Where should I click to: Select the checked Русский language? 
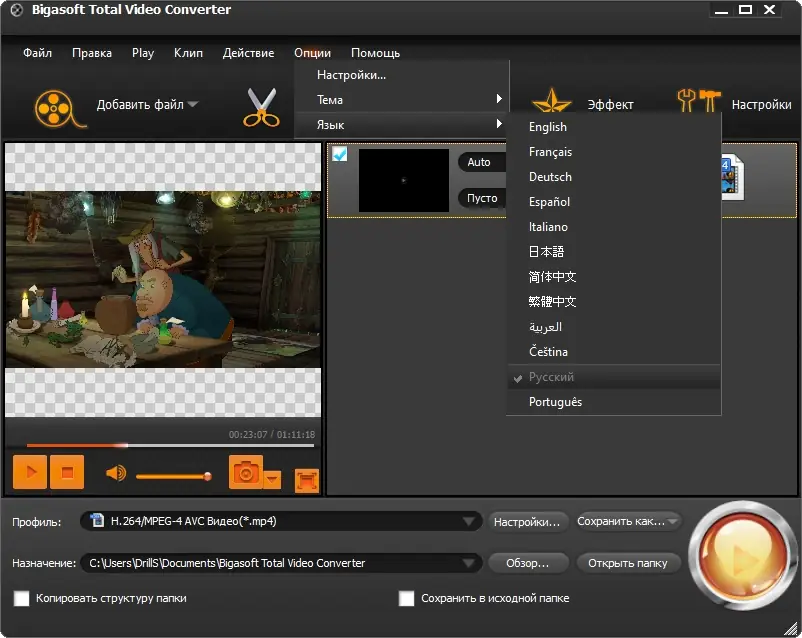[x=614, y=377]
